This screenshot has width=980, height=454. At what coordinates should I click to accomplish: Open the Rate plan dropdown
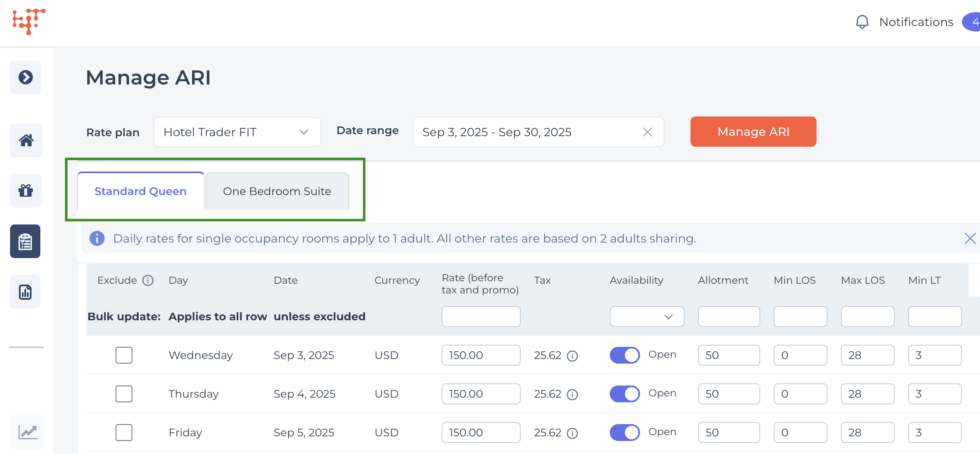click(237, 132)
